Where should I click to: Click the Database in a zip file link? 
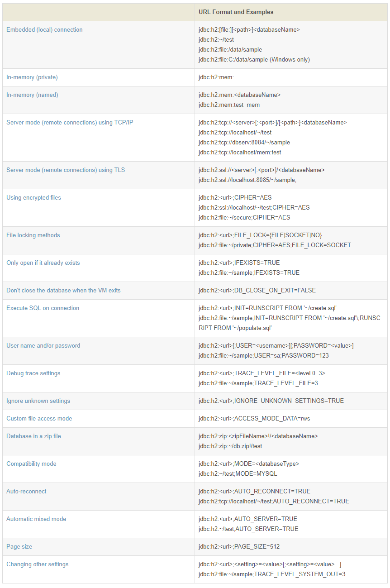tap(33, 436)
